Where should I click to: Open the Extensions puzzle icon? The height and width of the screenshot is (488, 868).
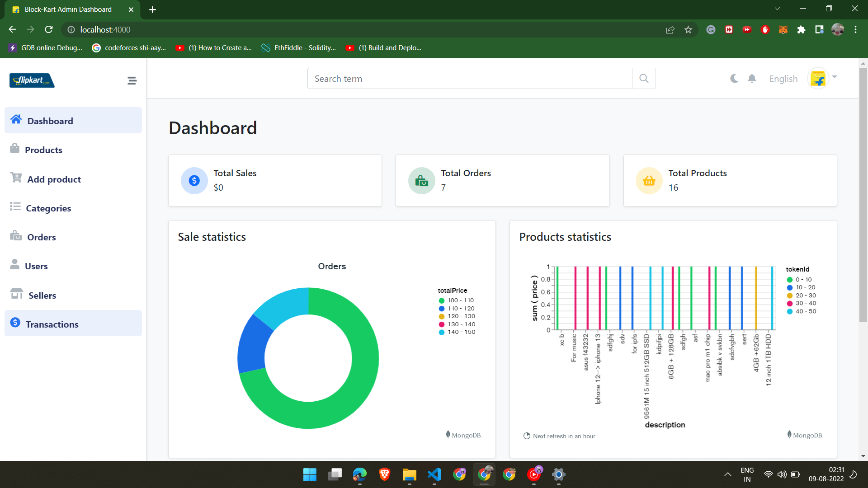click(x=801, y=29)
